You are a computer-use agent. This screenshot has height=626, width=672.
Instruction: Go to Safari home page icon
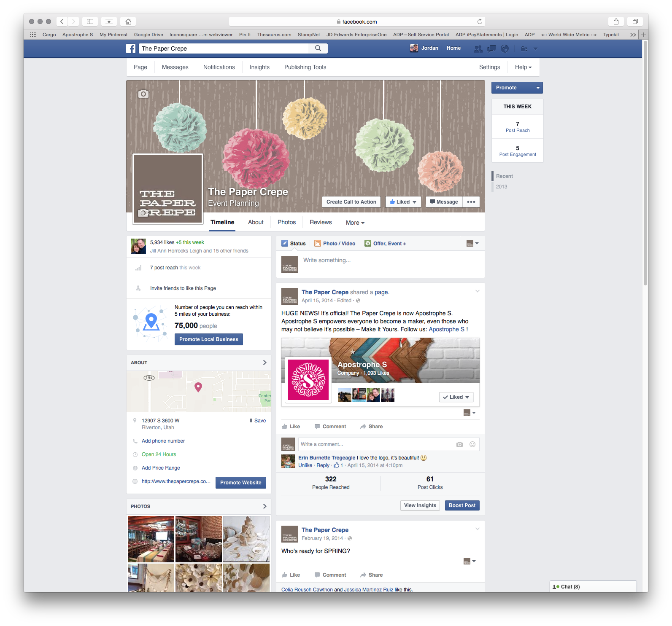[128, 21]
